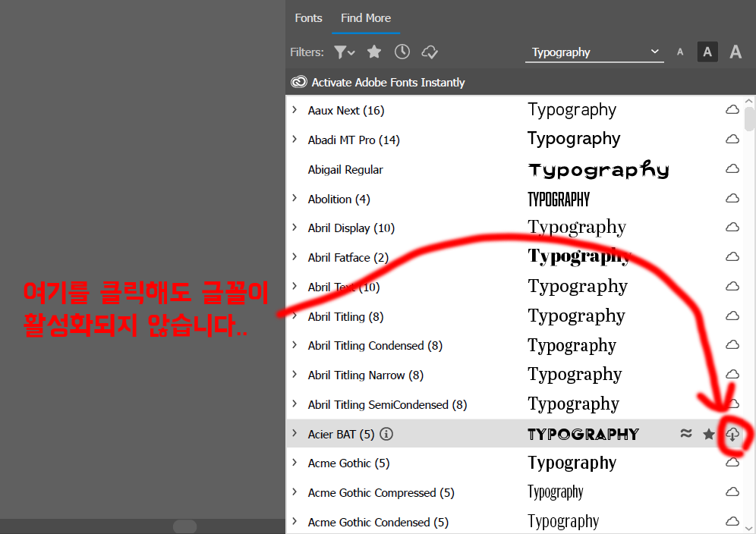Select the large sample size A
The height and width of the screenshot is (534, 756).
pos(736,52)
